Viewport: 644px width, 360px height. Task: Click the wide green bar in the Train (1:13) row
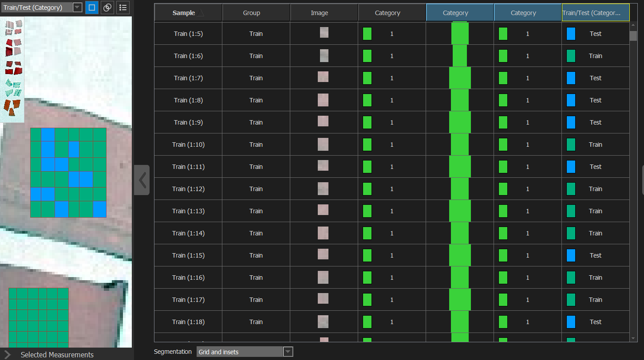(x=460, y=211)
